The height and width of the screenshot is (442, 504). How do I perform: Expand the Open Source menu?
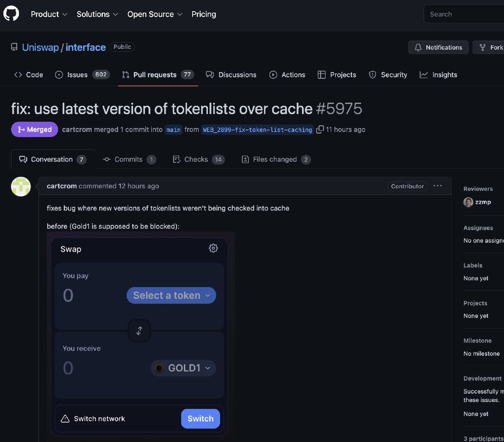click(x=155, y=14)
